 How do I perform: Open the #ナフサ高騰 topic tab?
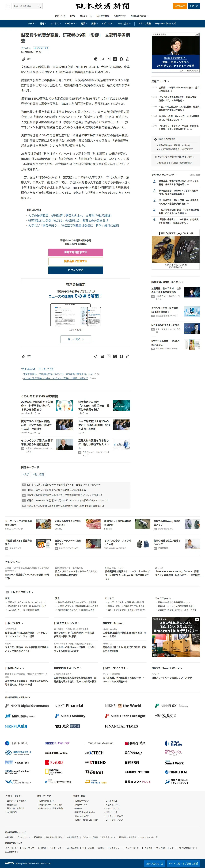(x=145, y=24)
